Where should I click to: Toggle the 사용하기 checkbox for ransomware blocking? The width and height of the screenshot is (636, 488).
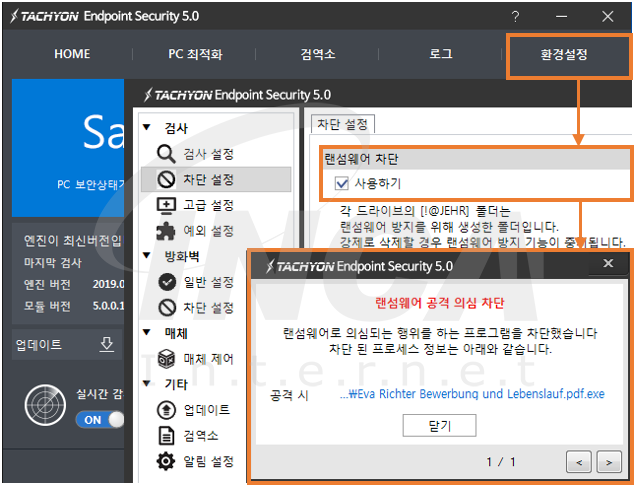point(342,183)
